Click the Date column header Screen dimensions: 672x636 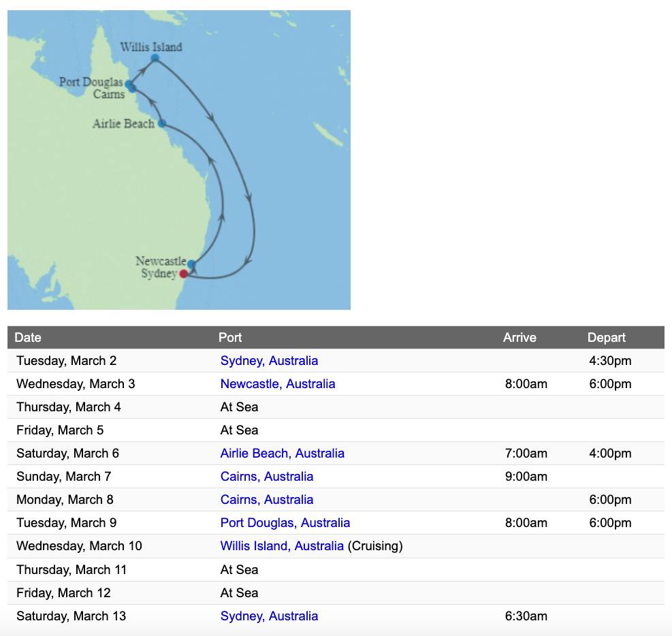pyautogui.click(x=28, y=338)
